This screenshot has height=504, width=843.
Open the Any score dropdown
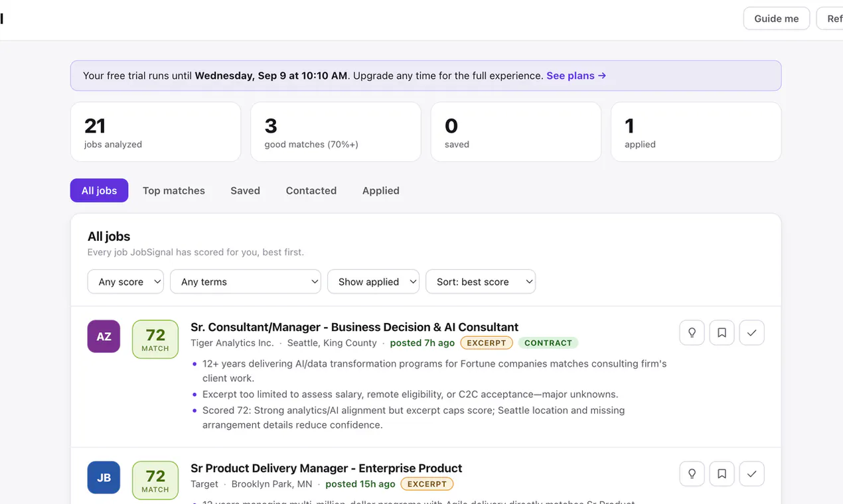(x=125, y=281)
